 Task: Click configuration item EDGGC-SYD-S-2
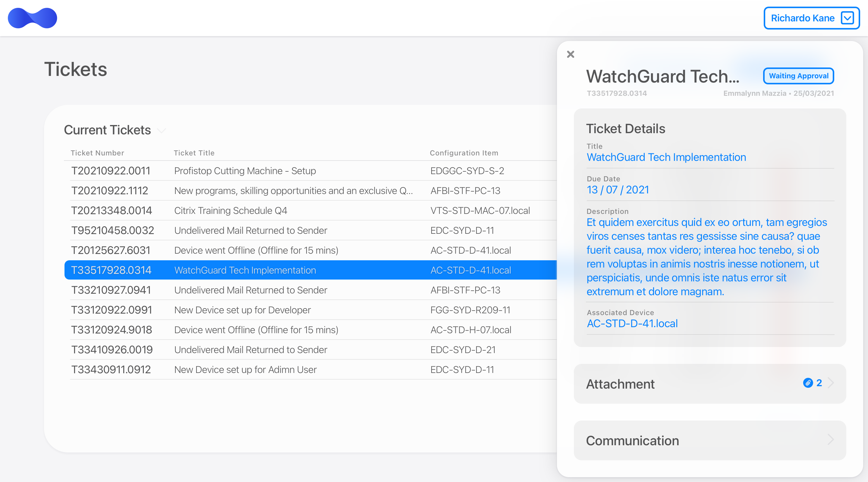467,171
